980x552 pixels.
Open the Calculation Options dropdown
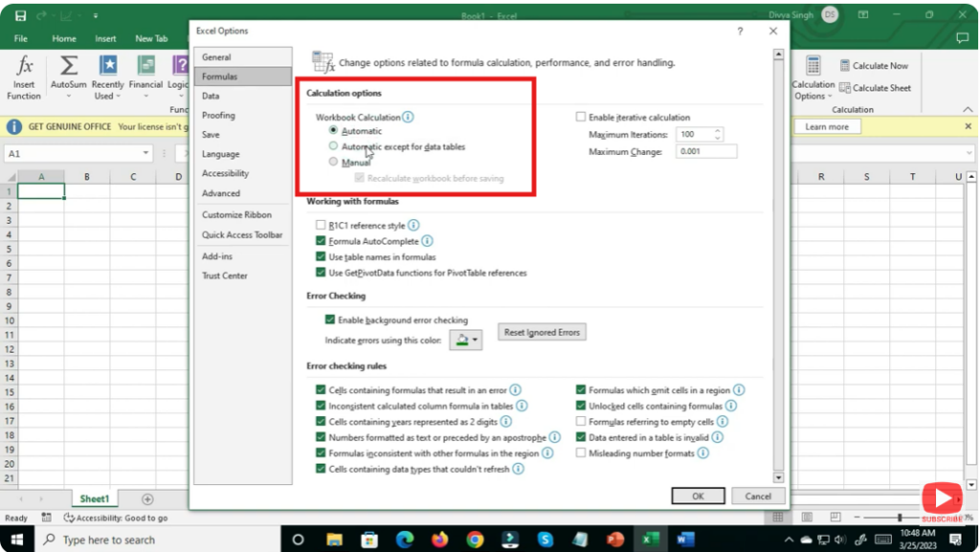[x=813, y=84]
